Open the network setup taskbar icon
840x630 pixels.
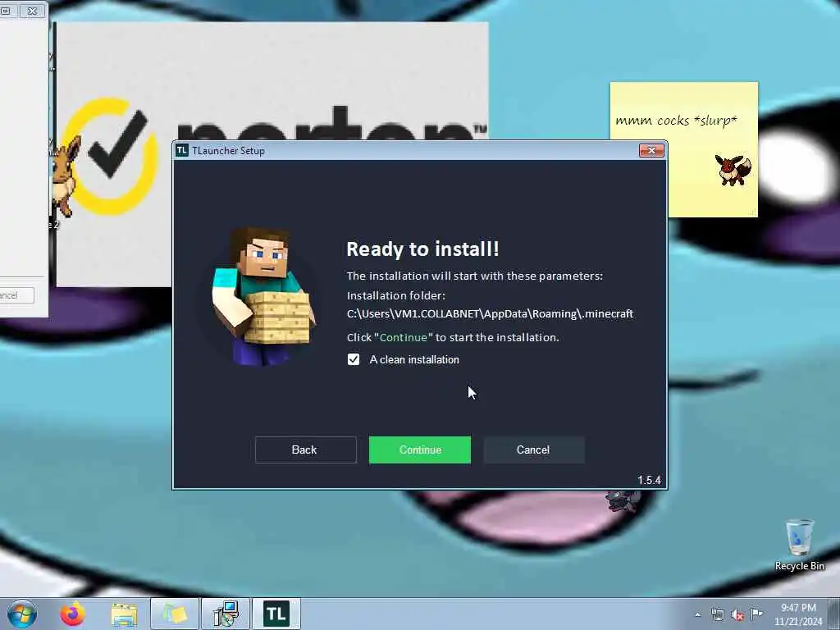coord(225,614)
